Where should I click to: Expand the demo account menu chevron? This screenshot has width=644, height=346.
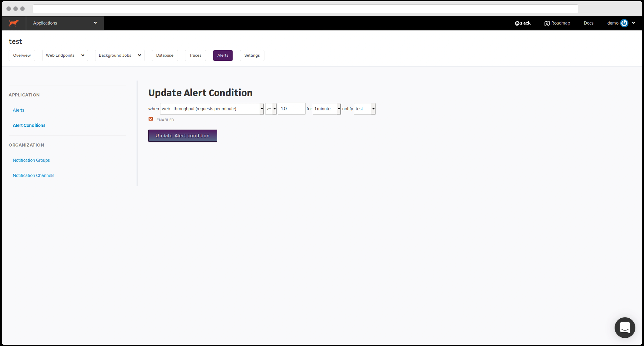click(x=634, y=23)
